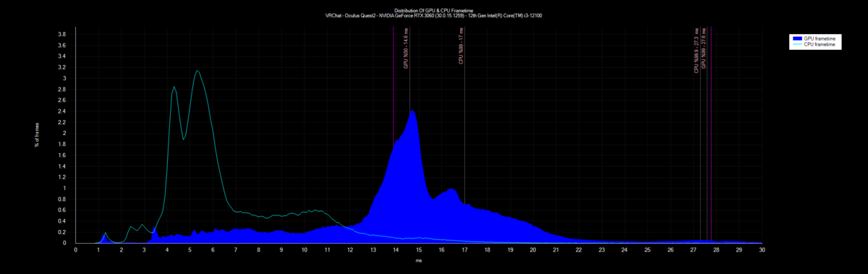Click the 30 tick on the x-axis
868x274 pixels.
[x=762, y=250]
